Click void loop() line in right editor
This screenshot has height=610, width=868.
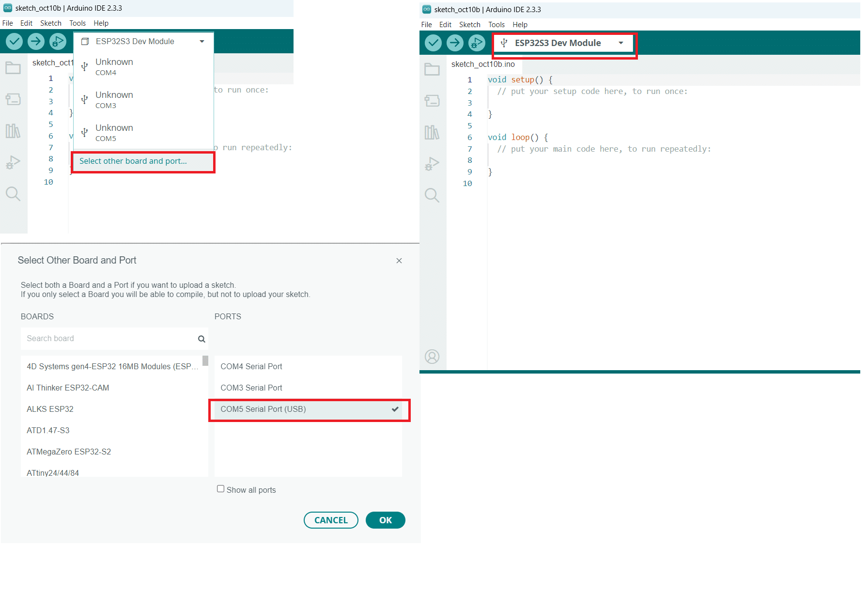(x=518, y=137)
